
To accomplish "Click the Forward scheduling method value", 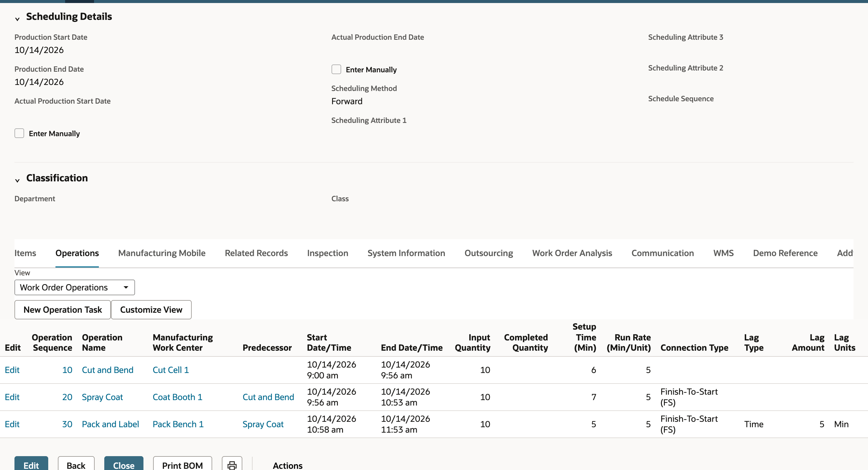I will click(347, 101).
